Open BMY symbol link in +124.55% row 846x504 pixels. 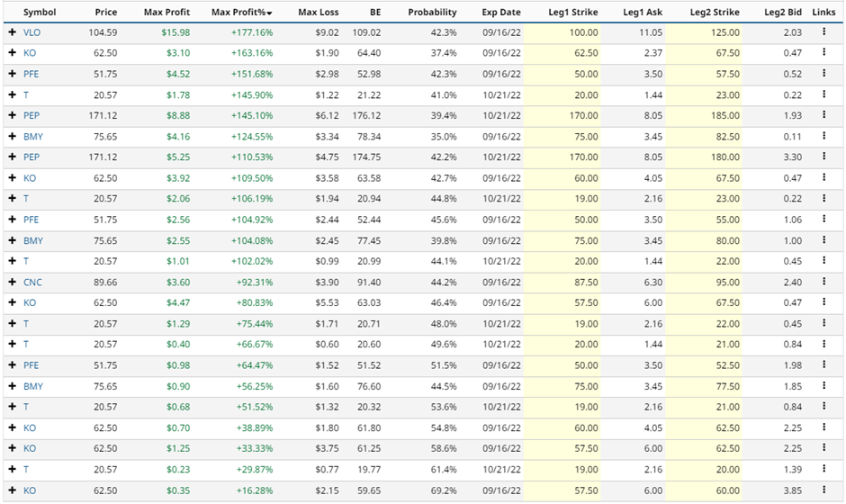33,137
